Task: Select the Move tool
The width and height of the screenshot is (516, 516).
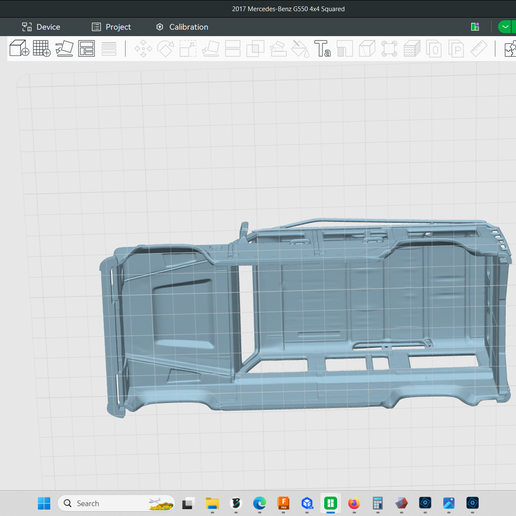Action: [143, 49]
